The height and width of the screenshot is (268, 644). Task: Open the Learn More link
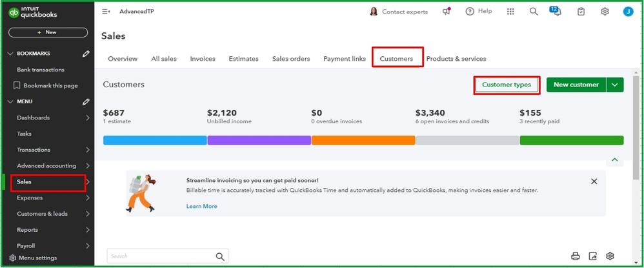pos(201,206)
